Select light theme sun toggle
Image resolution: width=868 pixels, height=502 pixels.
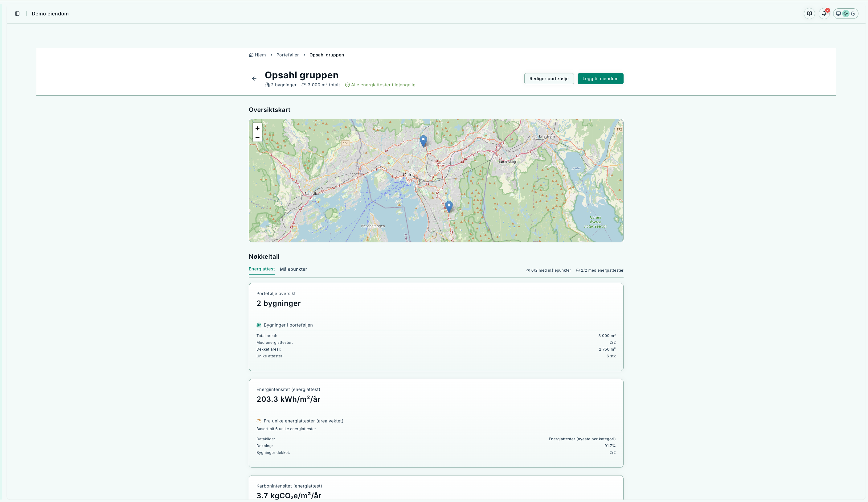coord(845,14)
